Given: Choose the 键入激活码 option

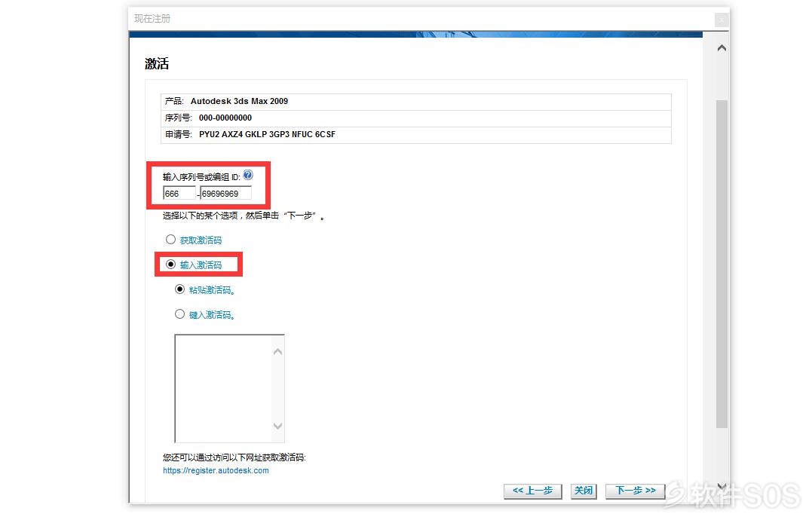Looking at the screenshot, I should [179, 314].
